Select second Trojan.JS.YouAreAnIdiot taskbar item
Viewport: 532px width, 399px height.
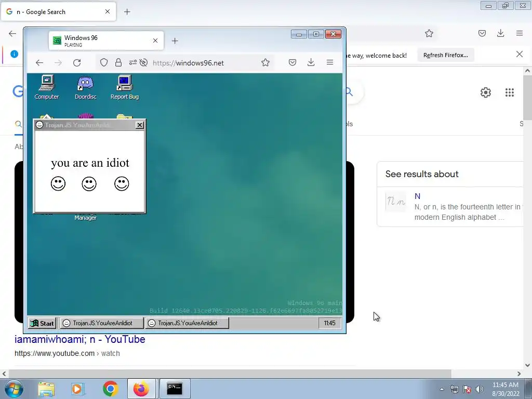click(187, 323)
